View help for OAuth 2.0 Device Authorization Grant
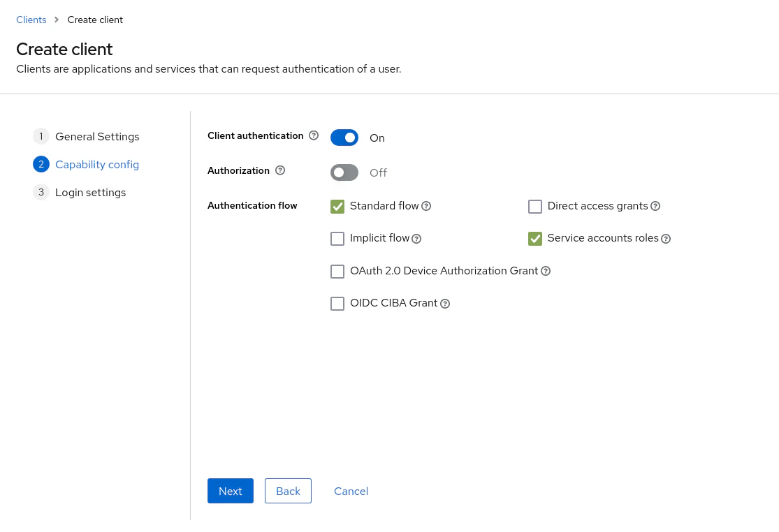Viewport: 779px width, 532px height. pos(546,271)
